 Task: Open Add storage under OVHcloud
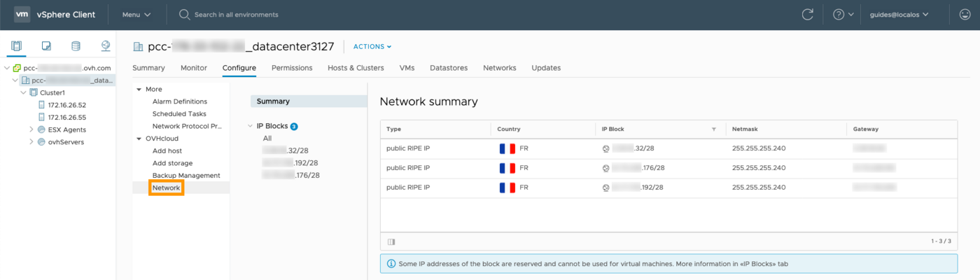click(172, 163)
